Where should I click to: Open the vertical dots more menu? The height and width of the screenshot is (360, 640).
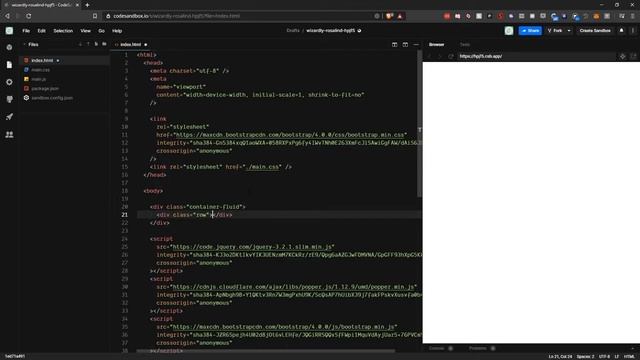click(633, 31)
